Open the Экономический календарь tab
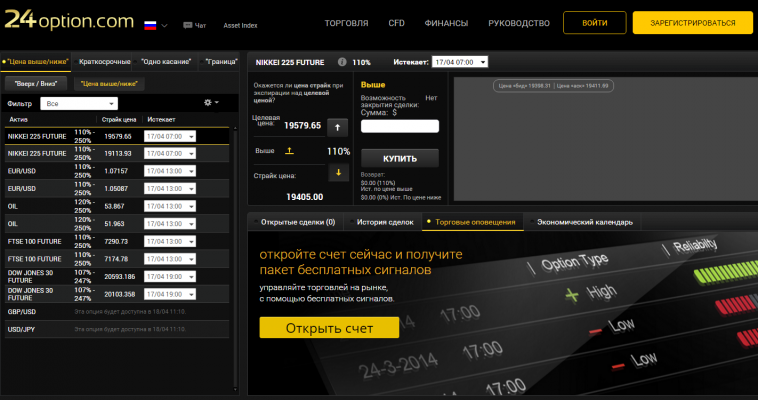Viewport: 758px width, 400px height. pos(583,222)
